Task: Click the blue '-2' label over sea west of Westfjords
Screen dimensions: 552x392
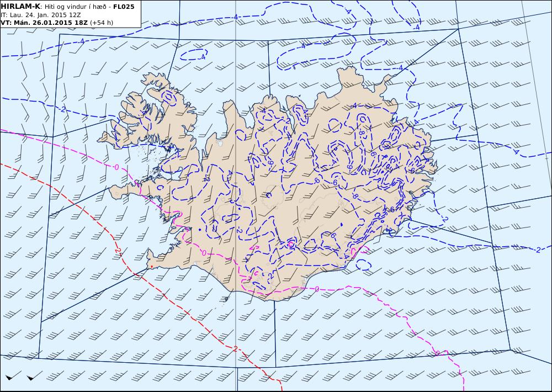Action: (x=62, y=109)
